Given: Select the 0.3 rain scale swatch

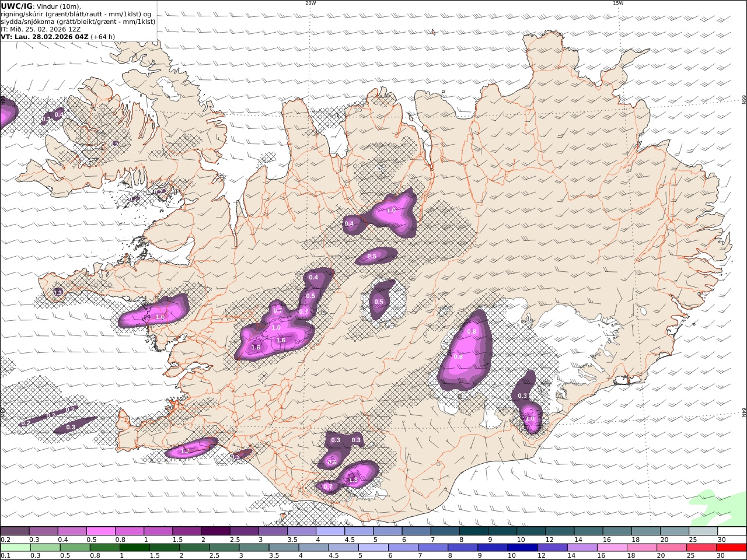Looking at the screenshot, I should click(46, 548).
